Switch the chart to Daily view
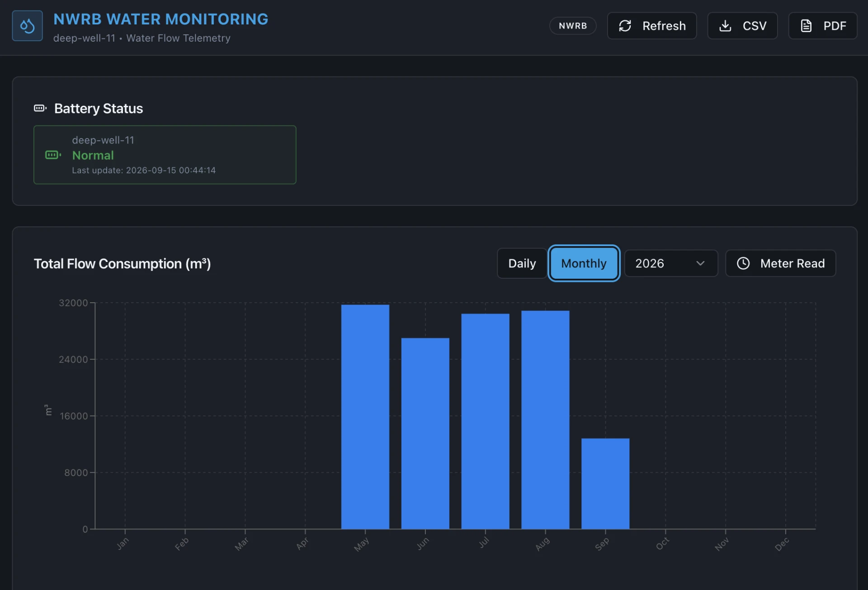Image resolution: width=868 pixels, height=590 pixels. pyautogui.click(x=522, y=263)
